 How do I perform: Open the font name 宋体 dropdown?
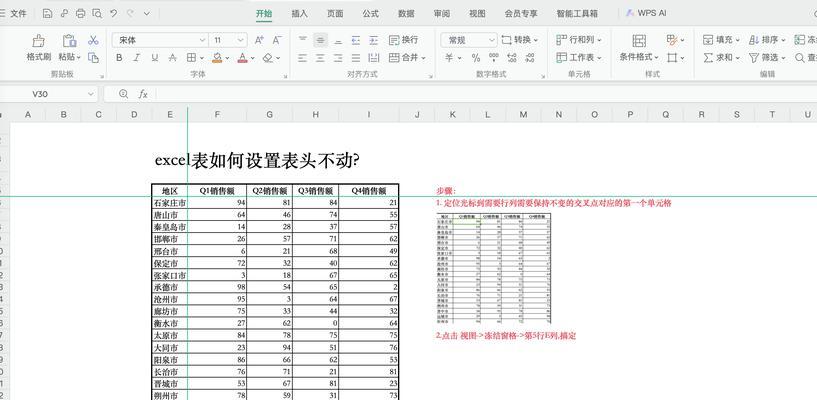(202, 40)
